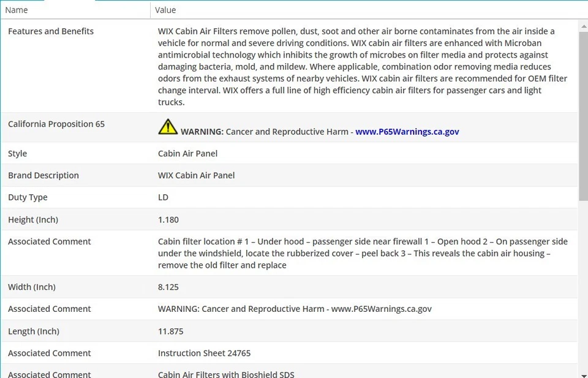Image resolution: width=588 pixels, height=378 pixels.
Task: Click the WIX Cabin Air Filters description paragraph
Action: point(362,67)
